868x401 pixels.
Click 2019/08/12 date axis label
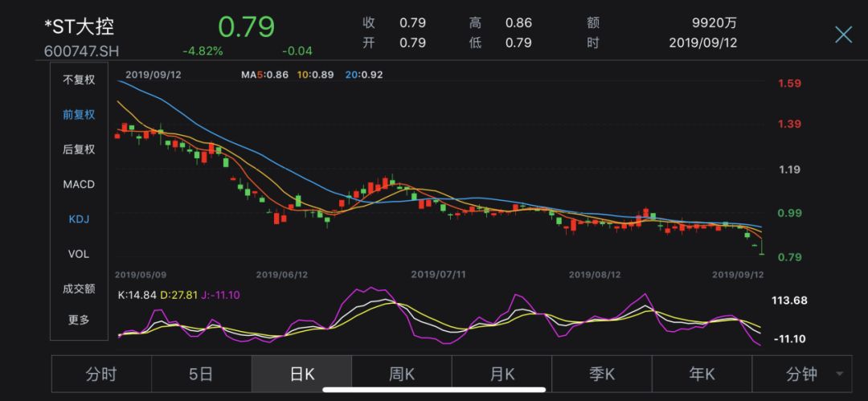pyautogui.click(x=595, y=274)
